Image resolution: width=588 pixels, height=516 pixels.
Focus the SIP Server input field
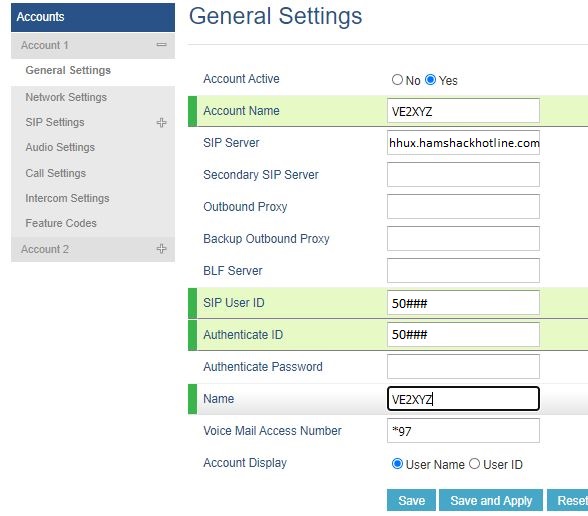point(463,142)
